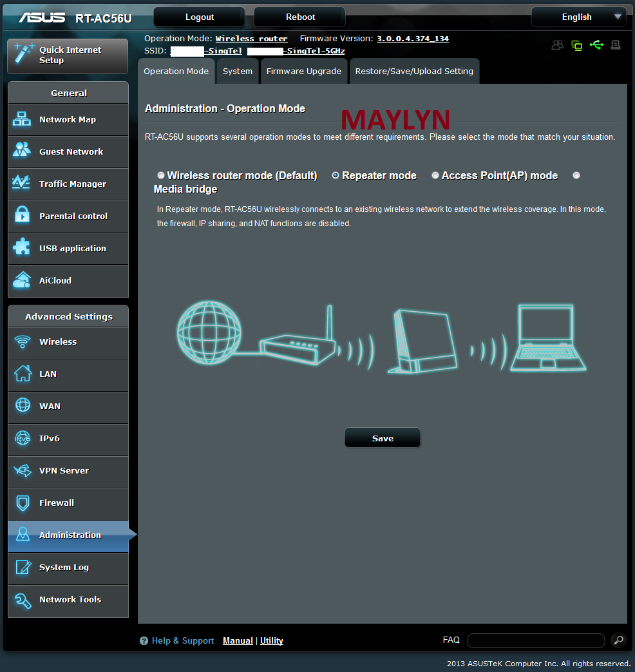The image size is (635, 672).
Task: Click the Traffic Manager graph icon
Action: pos(23,184)
